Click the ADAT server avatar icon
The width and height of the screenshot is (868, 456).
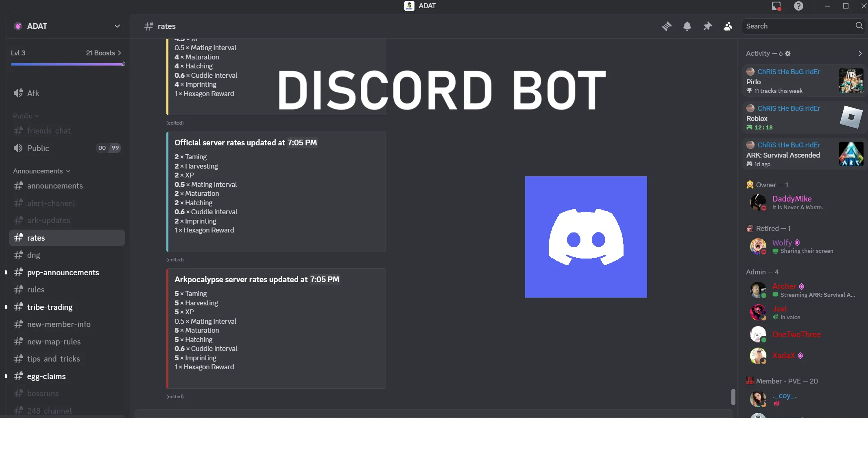(x=18, y=26)
